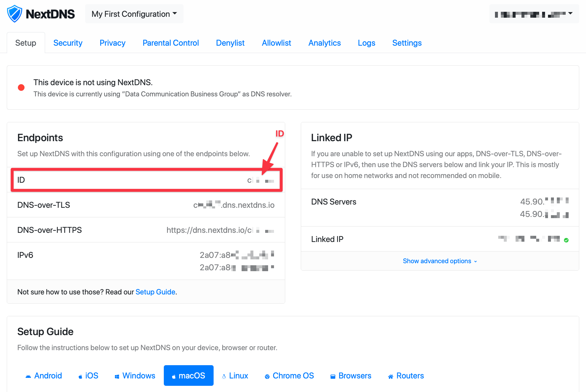Select the Linux setup instructions
Screen dimensions: 586x392
coord(235,375)
